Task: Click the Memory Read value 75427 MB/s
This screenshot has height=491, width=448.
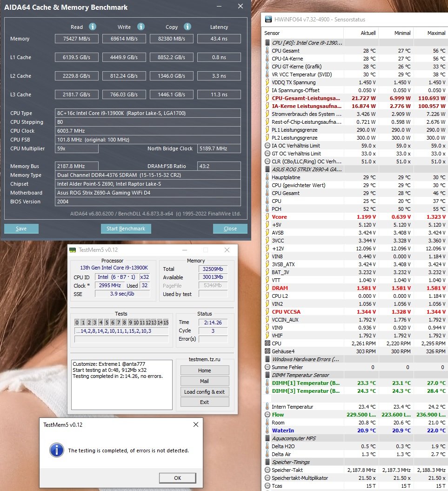Action: tap(77, 39)
